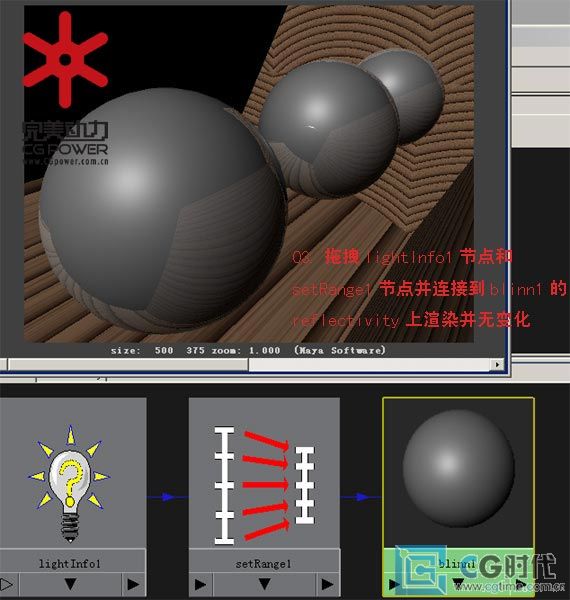Select the blinn1 material sphere swatch
This screenshot has width=570, height=600.
click(x=458, y=473)
